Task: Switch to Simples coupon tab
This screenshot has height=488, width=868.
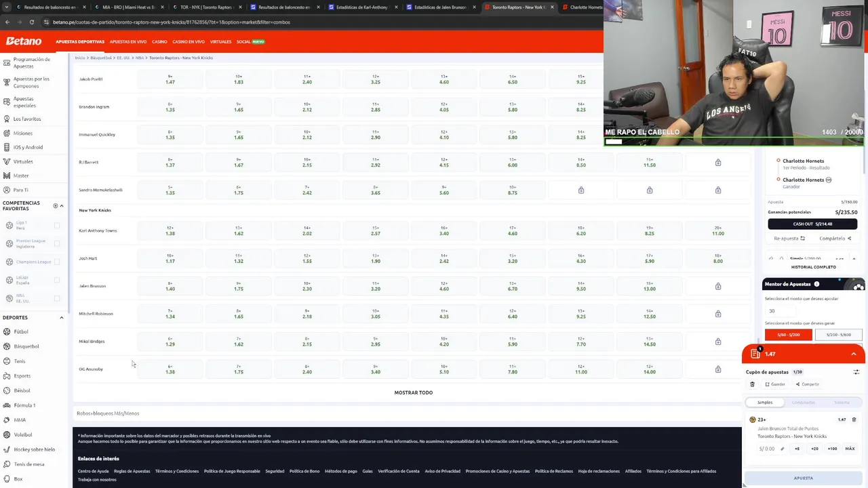Action: pos(765,403)
